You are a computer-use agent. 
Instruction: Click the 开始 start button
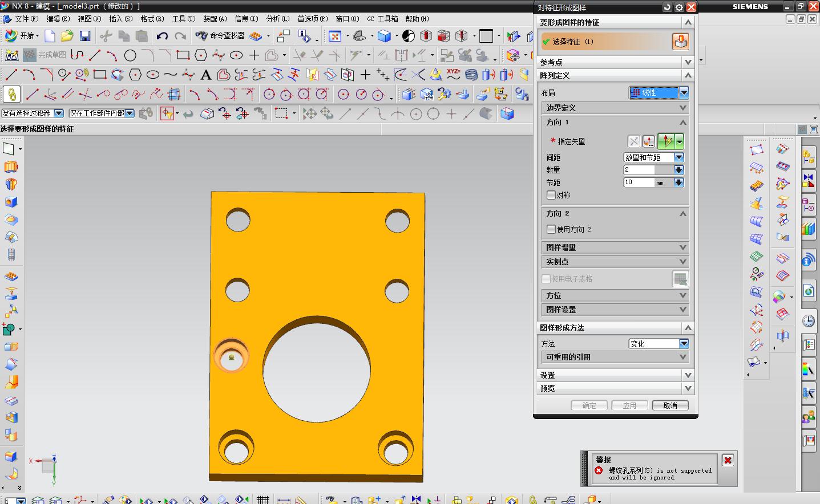(22, 35)
